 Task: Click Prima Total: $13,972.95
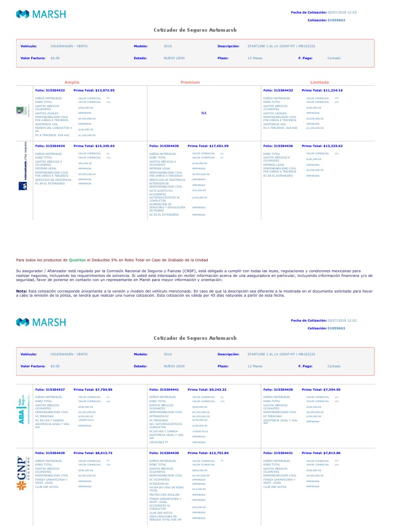[x=94, y=90]
